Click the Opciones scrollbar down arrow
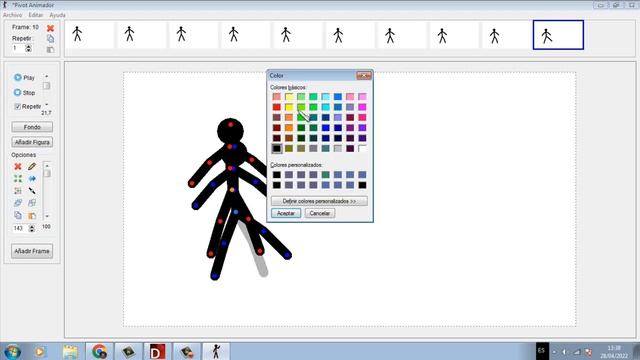The image size is (640, 360). click(47, 216)
